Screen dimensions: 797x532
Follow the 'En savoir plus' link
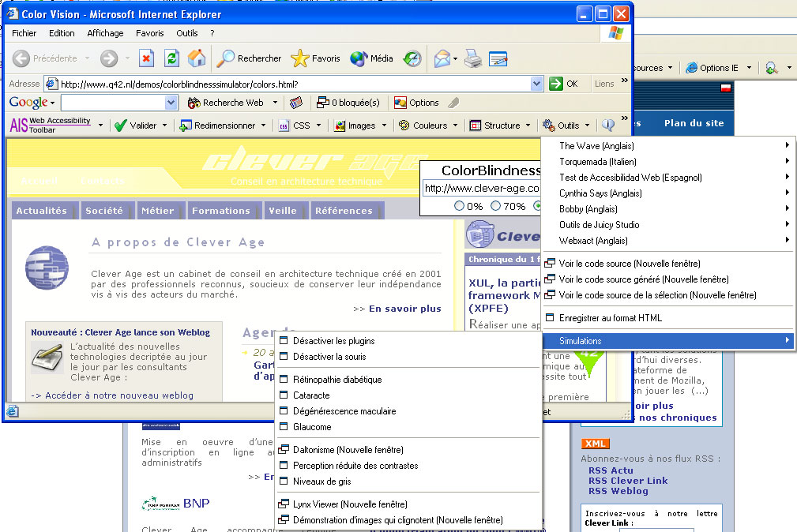(404, 309)
